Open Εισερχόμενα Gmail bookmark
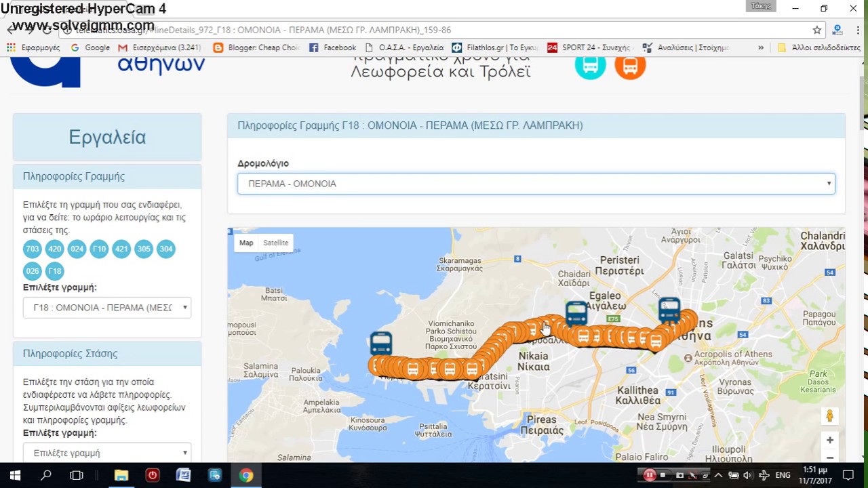Screen dimensions: 868x488 click(159, 47)
